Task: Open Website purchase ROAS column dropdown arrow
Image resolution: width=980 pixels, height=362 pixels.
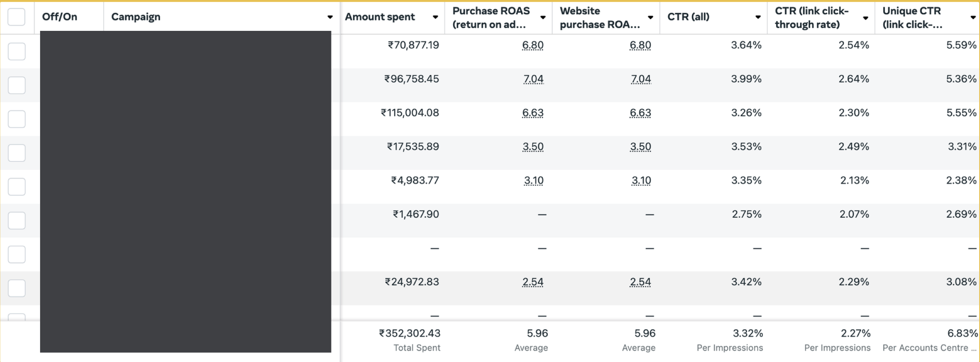Action: (651, 17)
